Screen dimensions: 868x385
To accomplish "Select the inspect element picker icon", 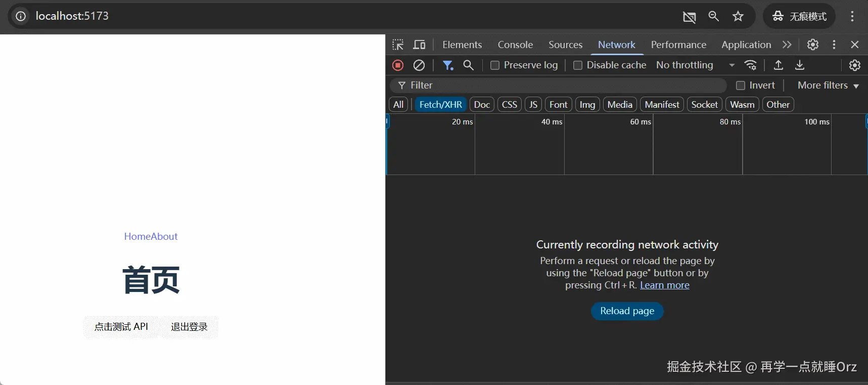I will point(398,45).
